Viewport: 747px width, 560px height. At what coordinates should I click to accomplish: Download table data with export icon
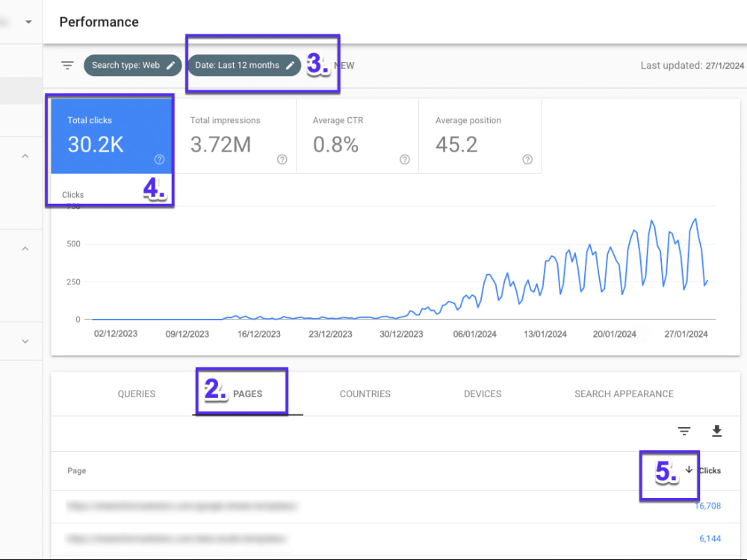716,431
